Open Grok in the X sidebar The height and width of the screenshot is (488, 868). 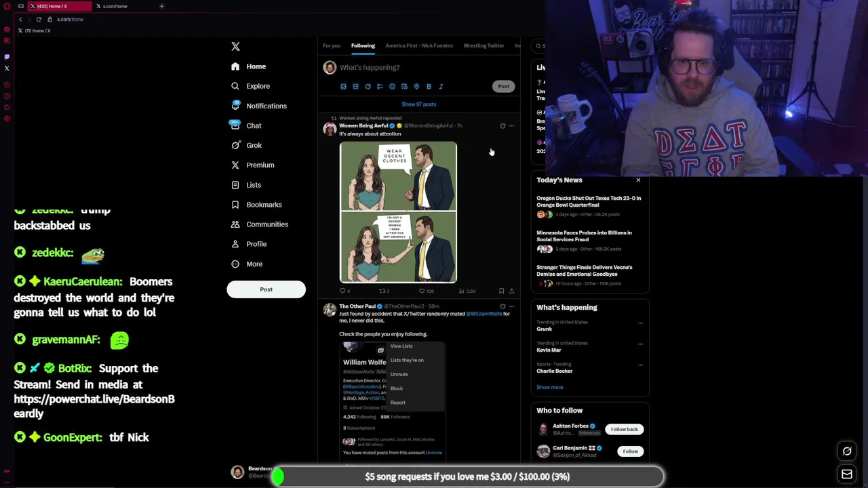[246, 145]
